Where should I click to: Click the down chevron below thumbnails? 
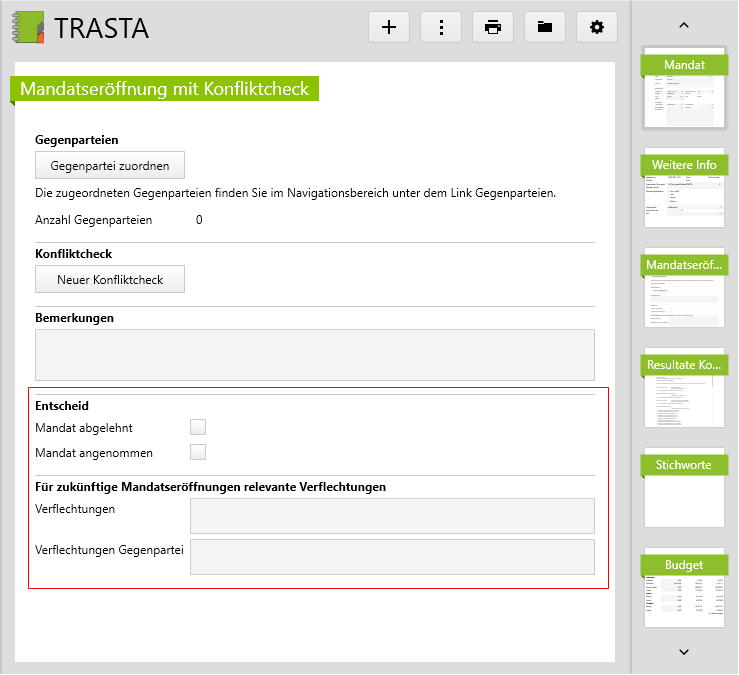(x=684, y=652)
